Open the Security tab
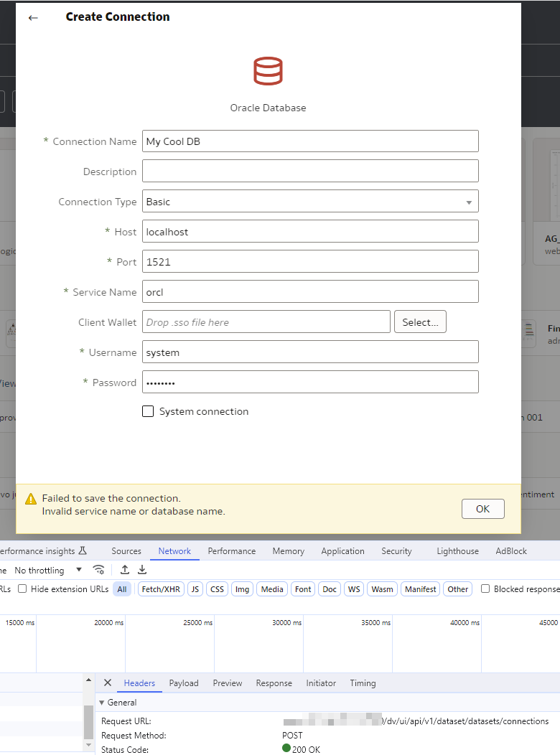 click(x=396, y=551)
